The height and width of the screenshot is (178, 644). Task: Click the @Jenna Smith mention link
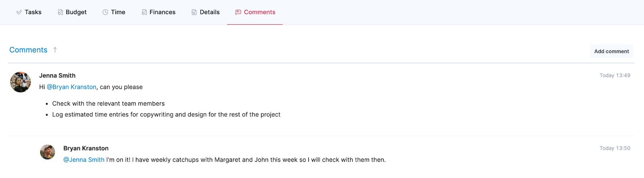[84, 160]
